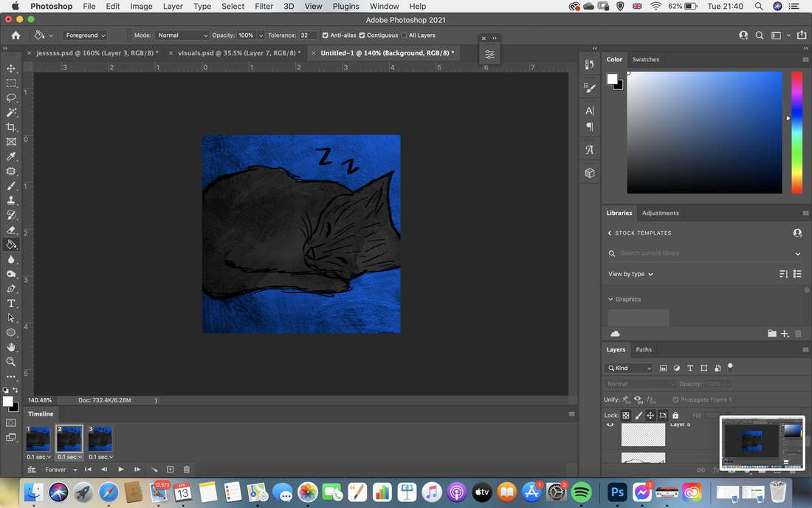Click the hue spectrum slider
812x508 pixels.
pos(796,133)
